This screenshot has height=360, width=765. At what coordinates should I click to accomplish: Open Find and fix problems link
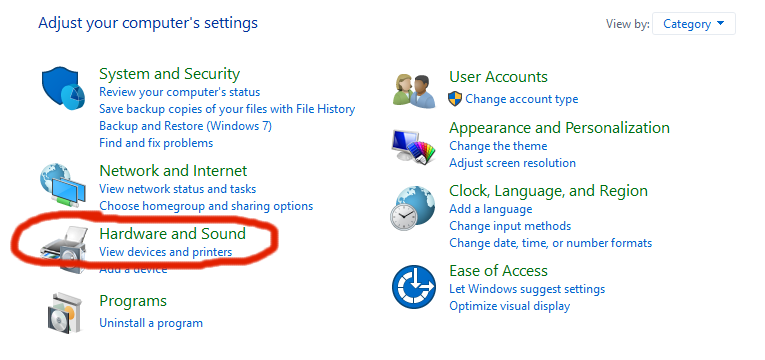[x=156, y=143]
